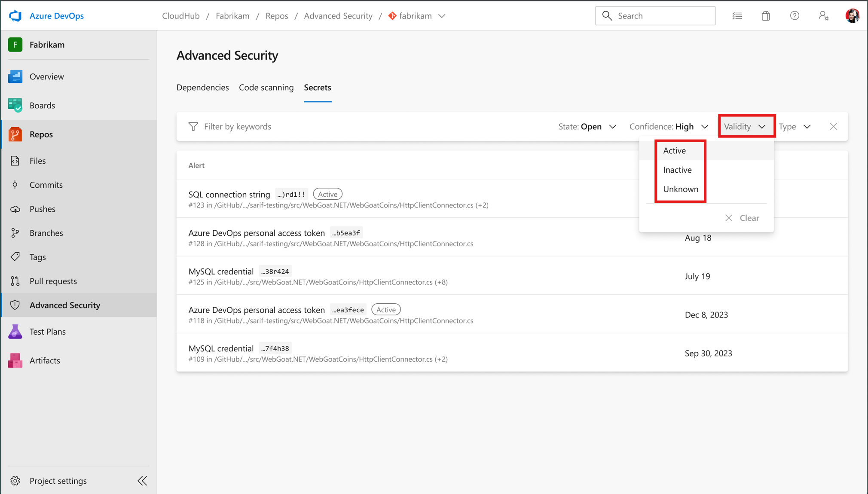This screenshot has height=494, width=868.
Task: Open the Tags icon
Action: pos(15,257)
